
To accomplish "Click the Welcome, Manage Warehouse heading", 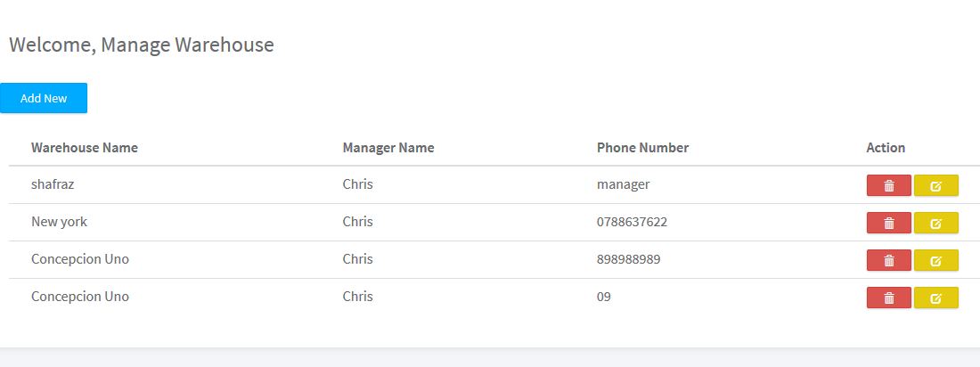I will (x=142, y=45).
